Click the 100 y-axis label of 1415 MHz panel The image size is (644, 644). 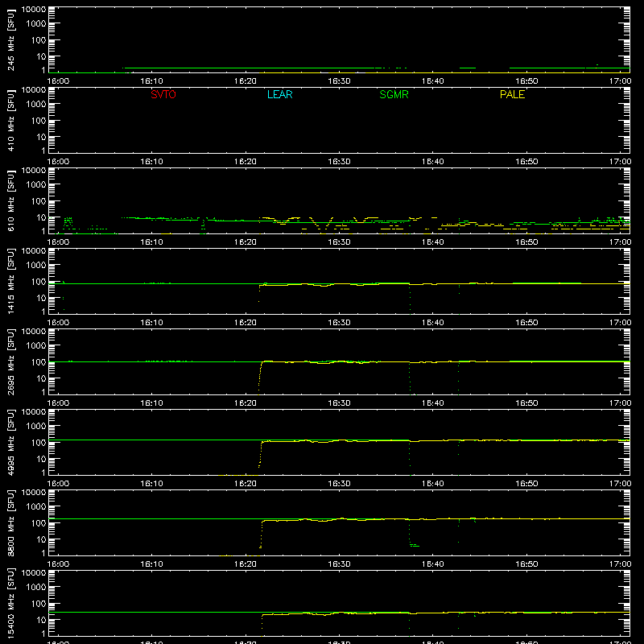pyautogui.click(x=39, y=282)
